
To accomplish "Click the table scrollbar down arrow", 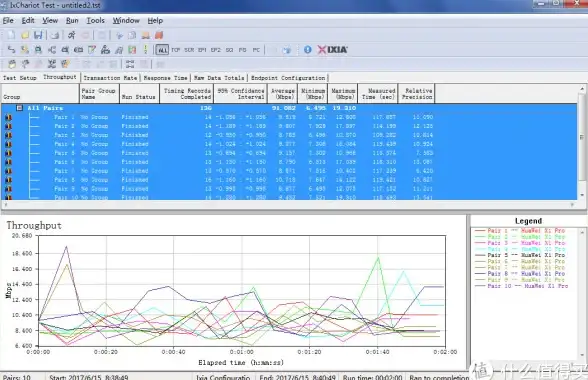I will (582, 195).
